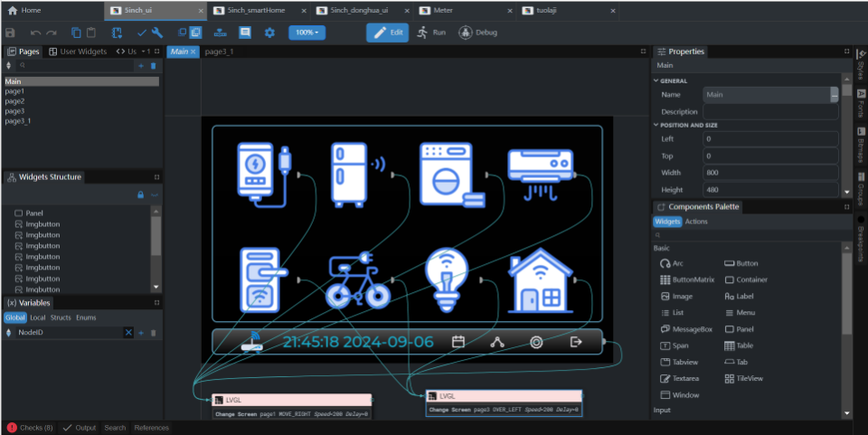Image resolution: width=868 pixels, height=435 pixels.
Task: Select the light bulb image button
Action: (447, 280)
